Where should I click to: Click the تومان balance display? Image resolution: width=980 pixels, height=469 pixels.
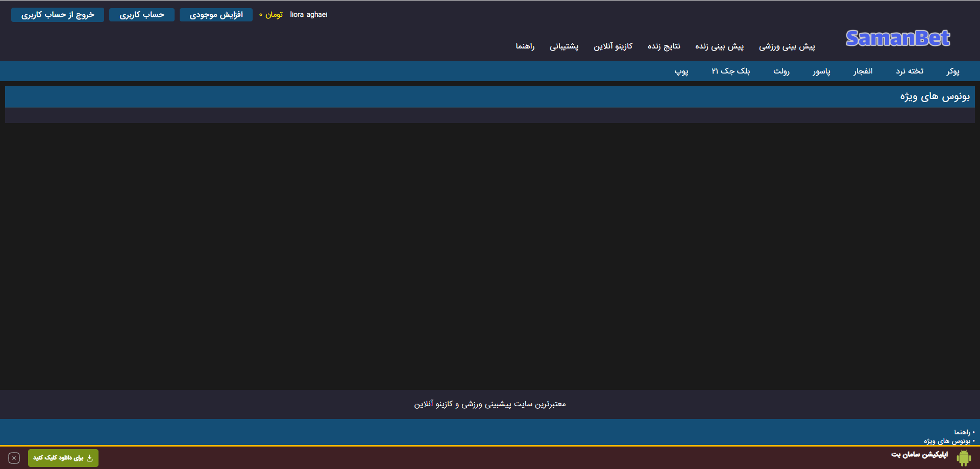point(271,15)
